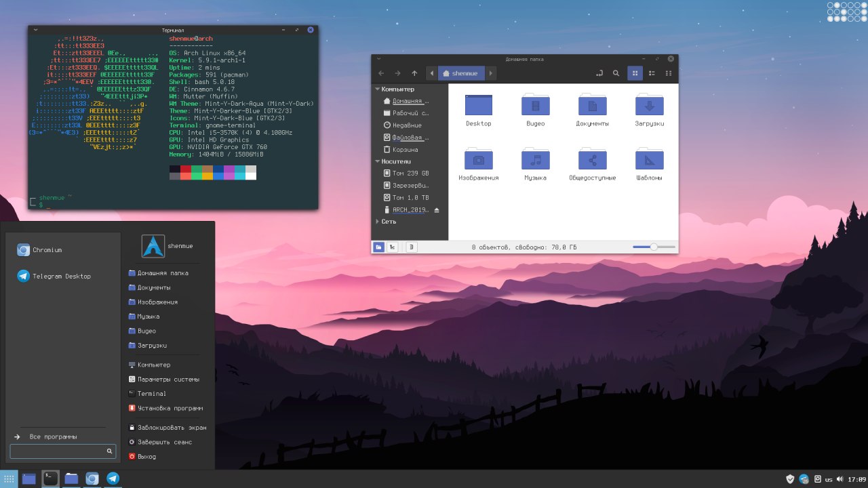868x488 pixels.
Task: Collapse the Компьютер sidebar section
Action: [378, 89]
